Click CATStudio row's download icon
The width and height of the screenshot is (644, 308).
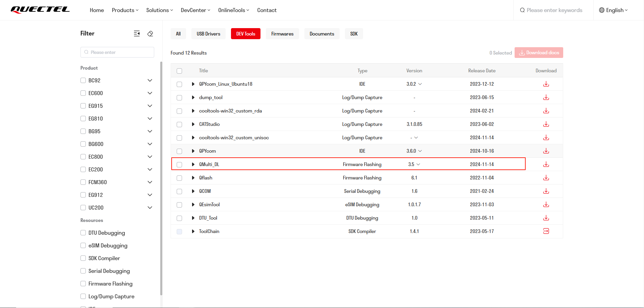[x=546, y=124]
